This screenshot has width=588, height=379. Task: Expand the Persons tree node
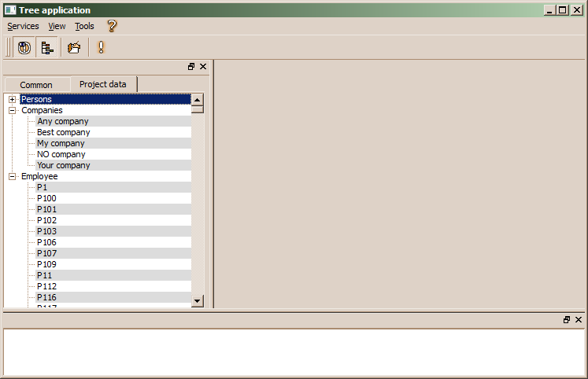12,99
